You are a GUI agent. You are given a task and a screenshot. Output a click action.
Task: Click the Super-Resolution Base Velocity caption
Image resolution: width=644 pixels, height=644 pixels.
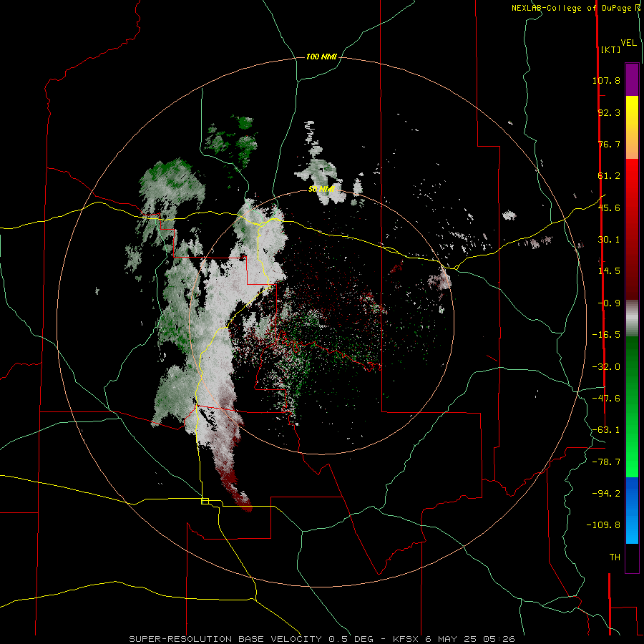pos(321,639)
